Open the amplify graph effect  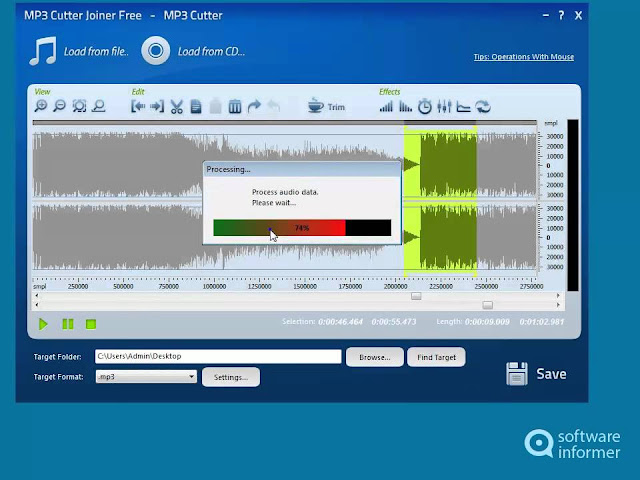463,107
